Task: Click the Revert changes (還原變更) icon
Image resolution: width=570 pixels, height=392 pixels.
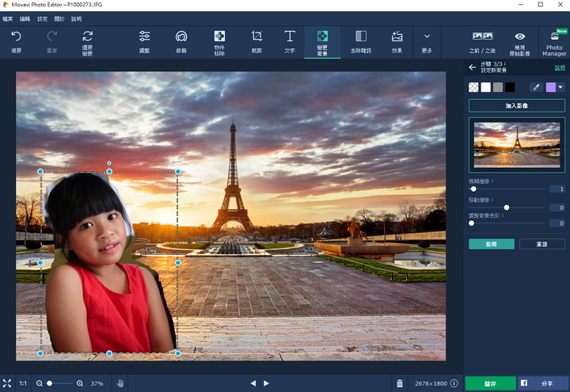Action: coord(87,36)
